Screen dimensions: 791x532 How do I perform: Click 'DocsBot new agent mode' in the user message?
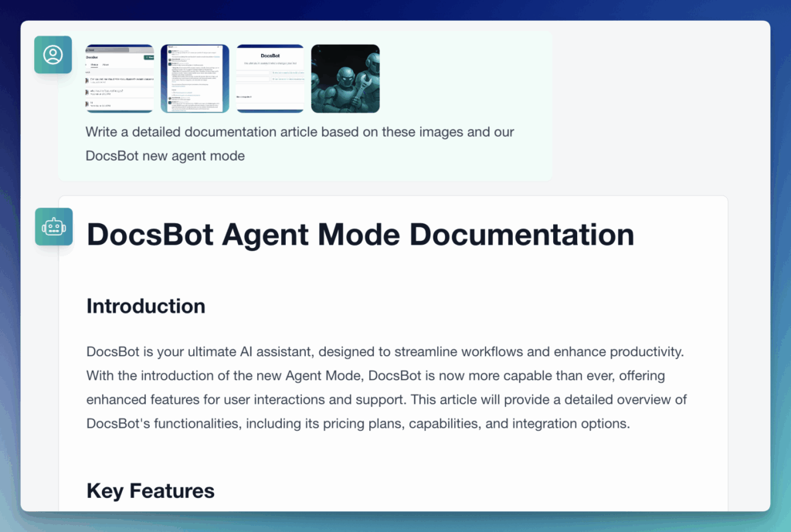(165, 156)
